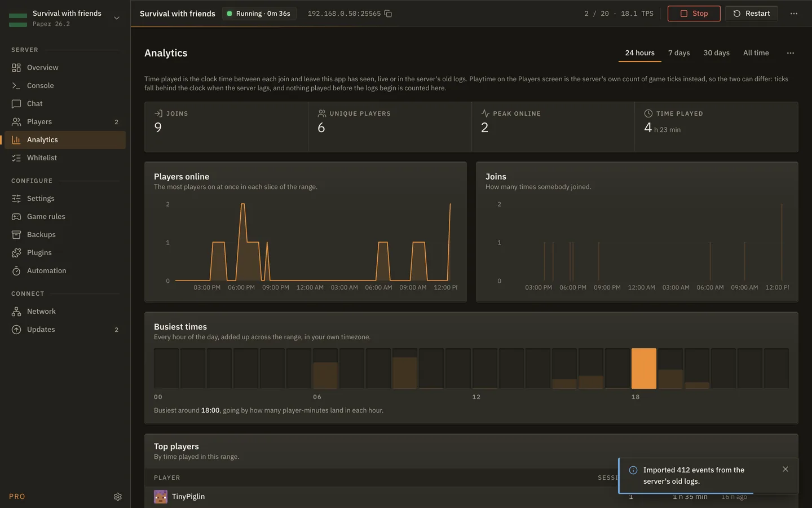
Task: Copy the server address 192.168.0.50:25565
Action: coord(388,14)
